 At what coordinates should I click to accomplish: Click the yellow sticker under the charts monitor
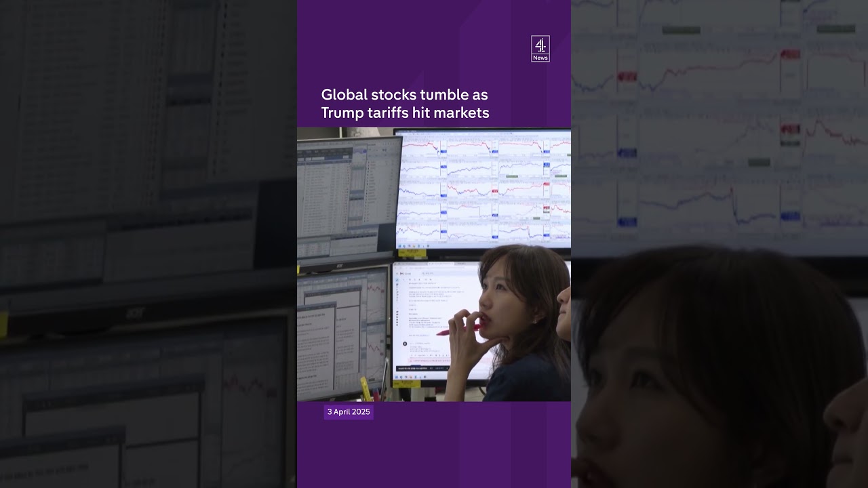[x=413, y=253]
